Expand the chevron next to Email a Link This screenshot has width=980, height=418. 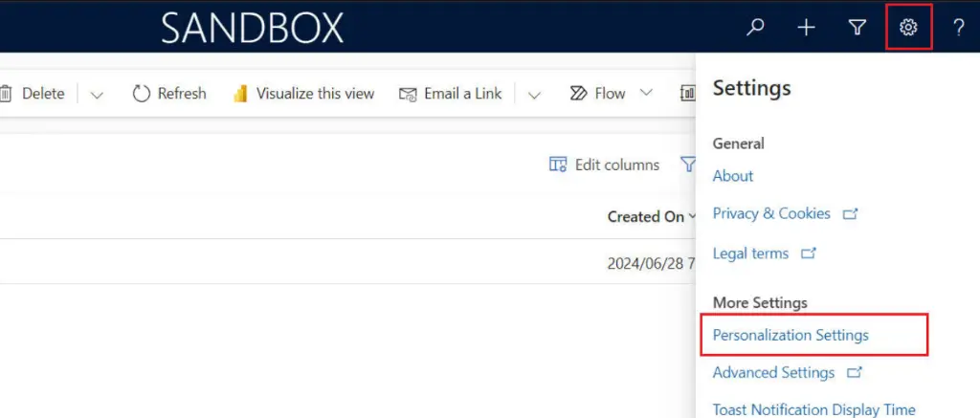pyautogui.click(x=534, y=94)
